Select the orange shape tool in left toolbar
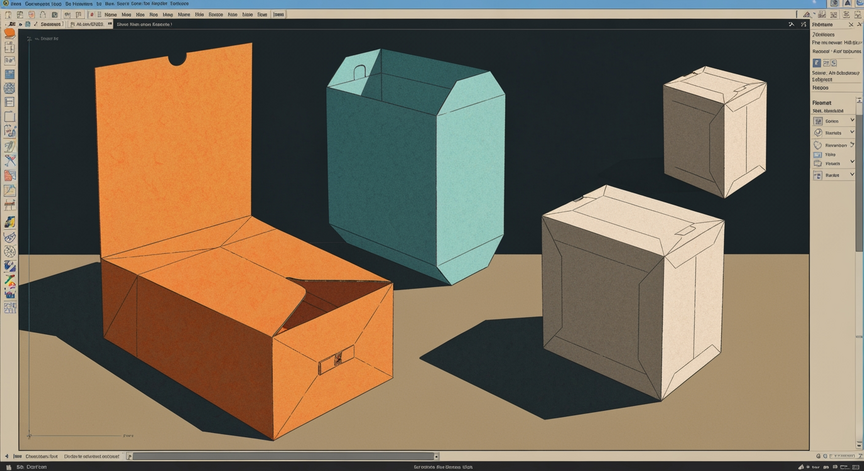Image resolution: width=864 pixels, height=471 pixels. click(9, 33)
